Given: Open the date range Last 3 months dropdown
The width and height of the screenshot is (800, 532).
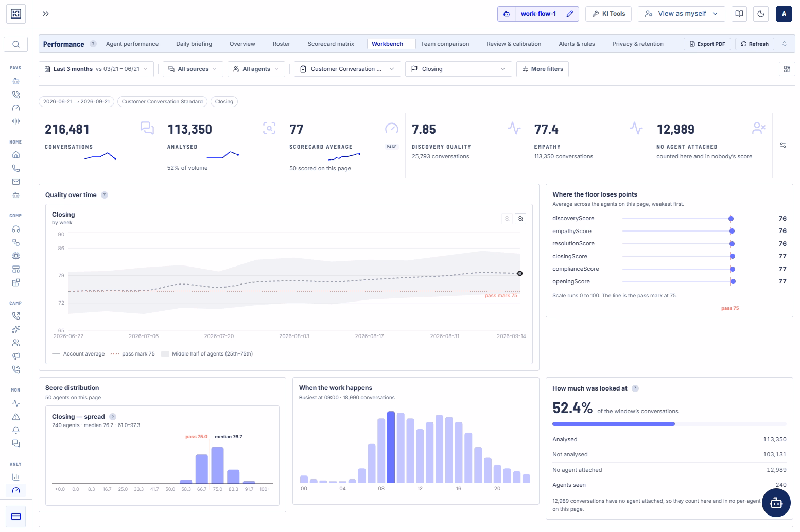Looking at the screenshot, I should coord(96,69).
